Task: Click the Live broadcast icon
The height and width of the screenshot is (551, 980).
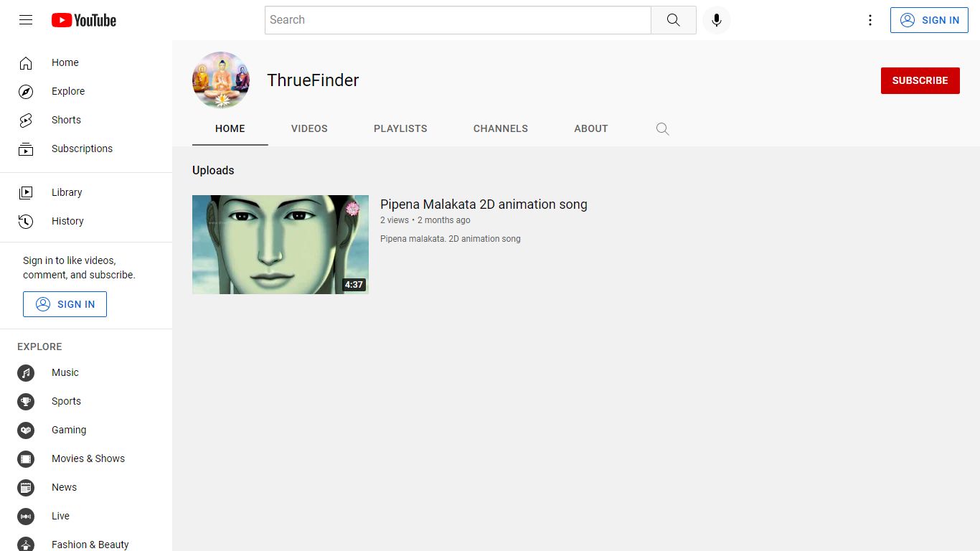Action: [26, 517]
